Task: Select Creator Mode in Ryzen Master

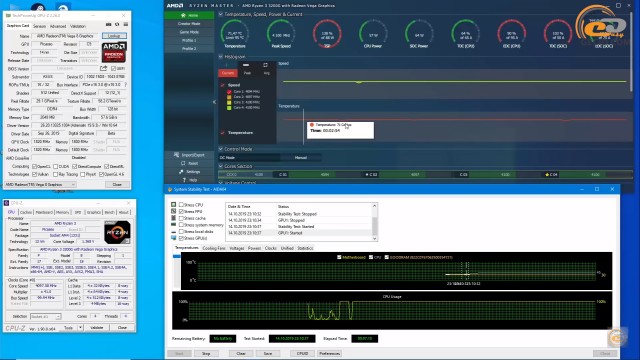Action: 189,24
